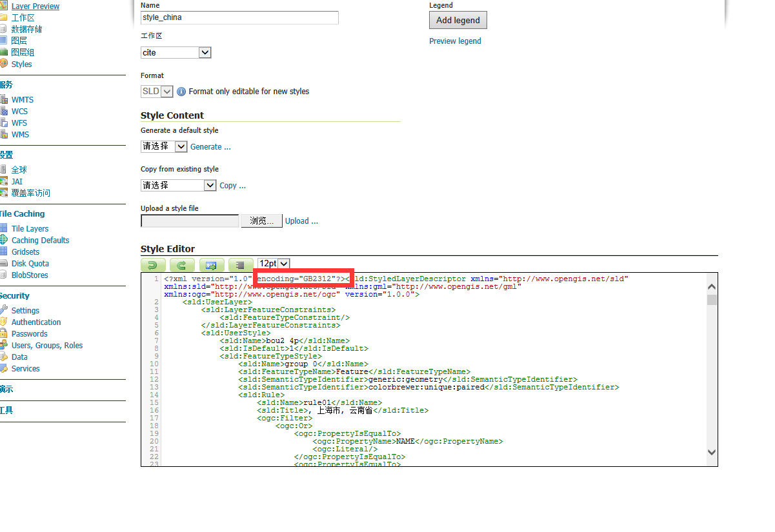Click the 浏览... browse file button

[261, 221]
